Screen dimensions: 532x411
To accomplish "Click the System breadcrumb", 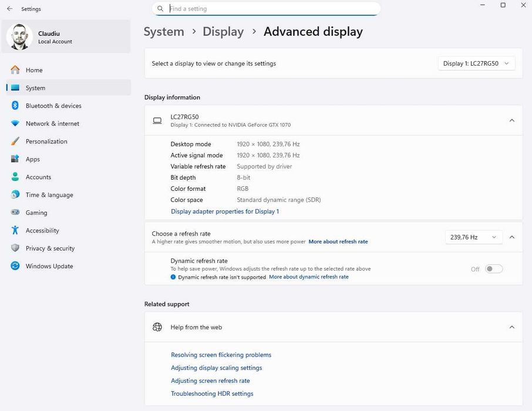I will [164, 32].
